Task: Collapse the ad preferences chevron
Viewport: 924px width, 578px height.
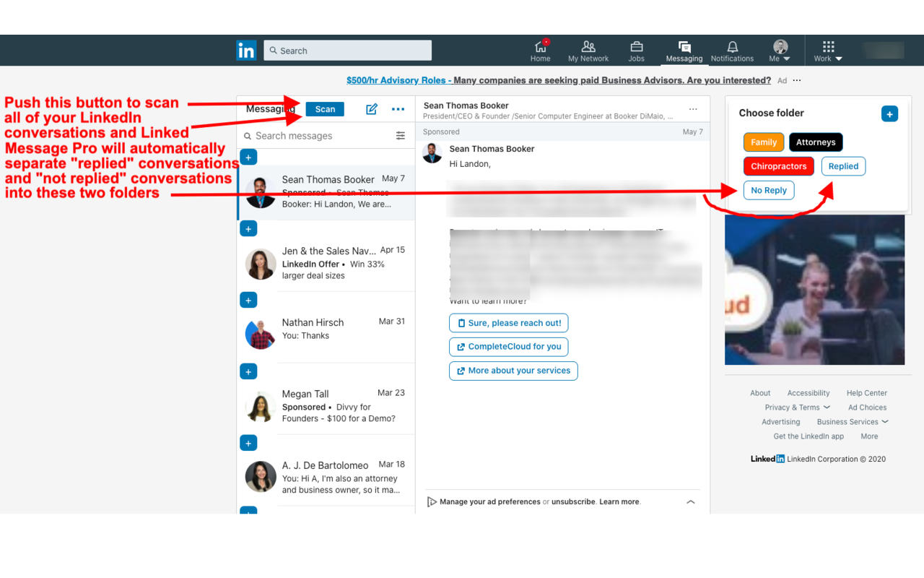Action: (x=691, y=501)
